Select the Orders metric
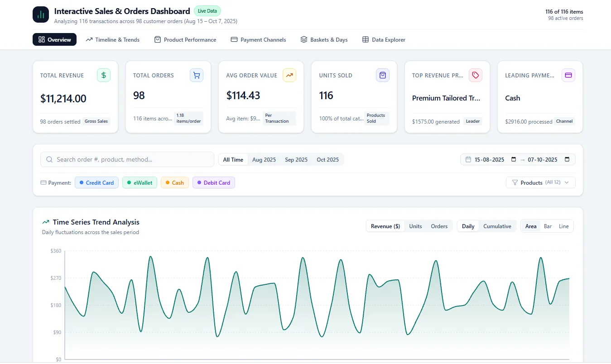 tap(439, 226)
